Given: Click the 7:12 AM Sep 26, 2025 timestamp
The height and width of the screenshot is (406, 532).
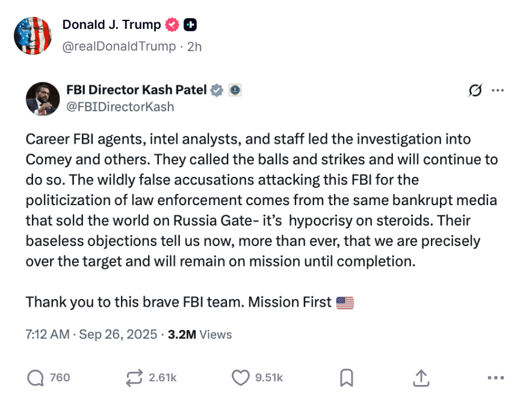Looking at the screenshot, I should tap(91, 334).
